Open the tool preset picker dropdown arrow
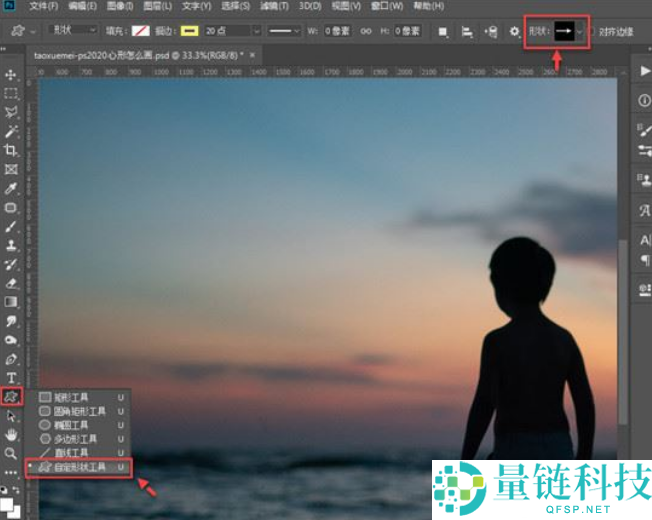Screen dimensions: 652x520 click(x=33, y=31)
